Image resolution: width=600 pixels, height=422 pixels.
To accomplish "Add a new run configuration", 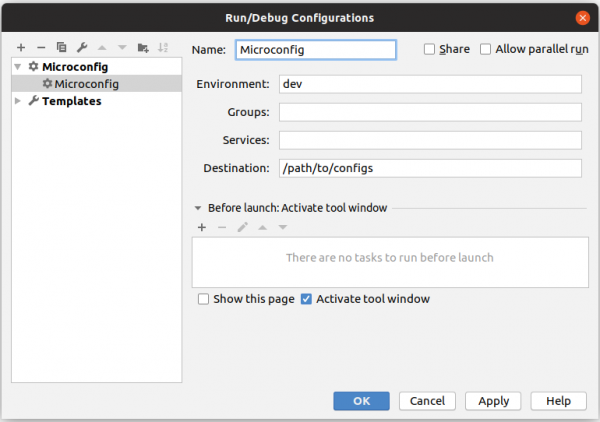I will point(21,47).
